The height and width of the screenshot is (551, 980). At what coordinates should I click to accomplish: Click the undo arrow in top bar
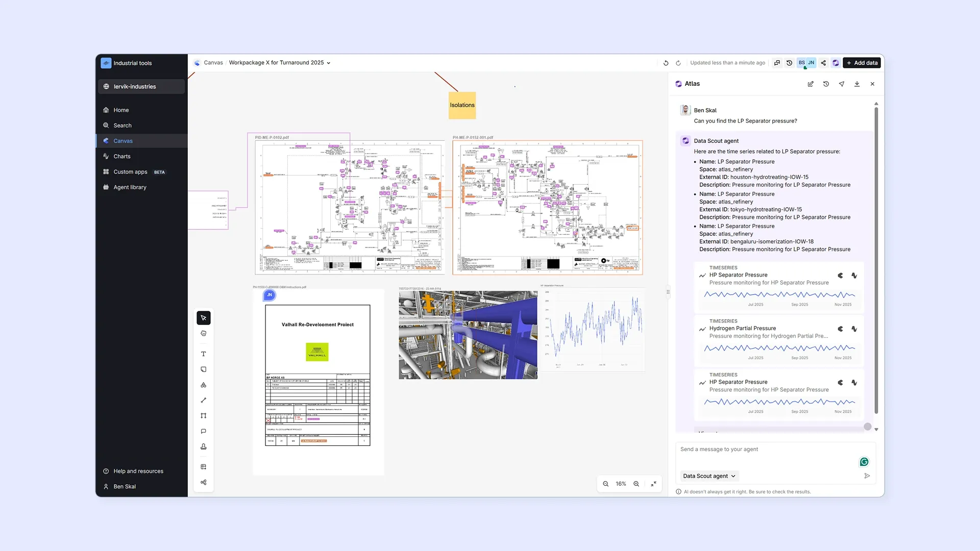point(666,63)
